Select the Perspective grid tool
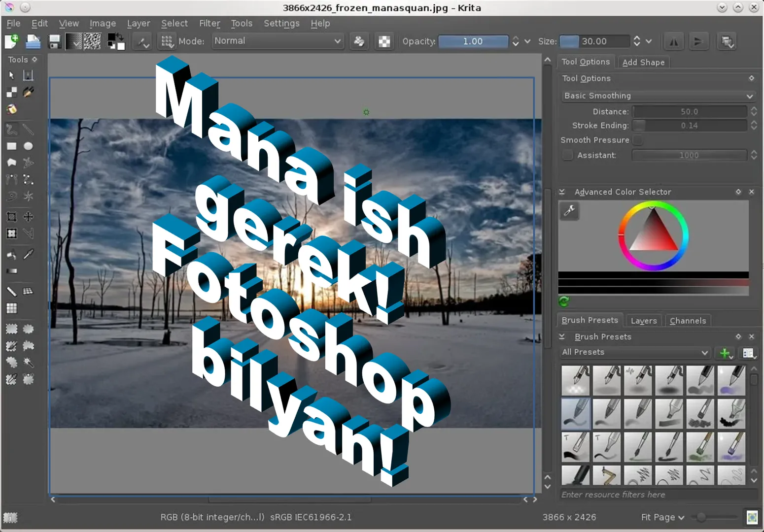 coord(28,292)
